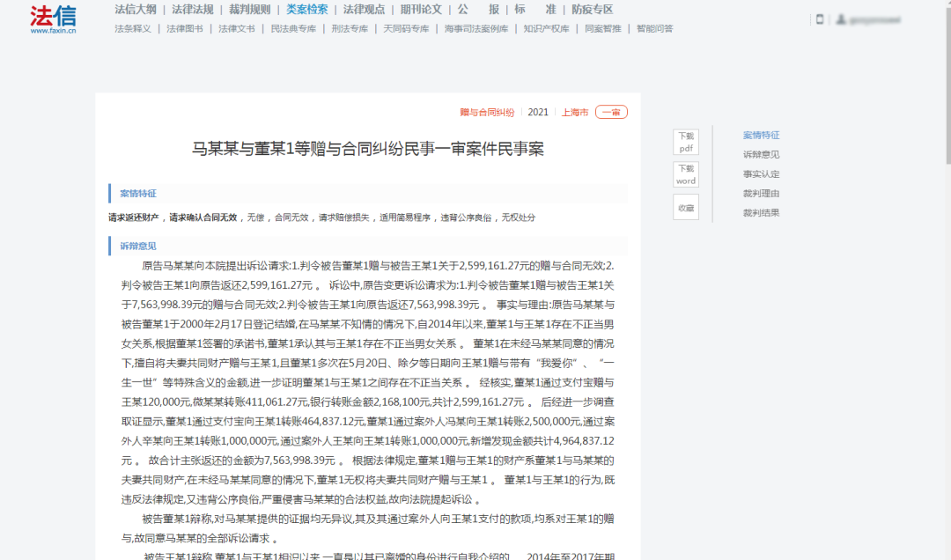Open the mobile device icon in header
Viewport: 951px width, 560px height.
pyautogui.click(x=820, y=19)
